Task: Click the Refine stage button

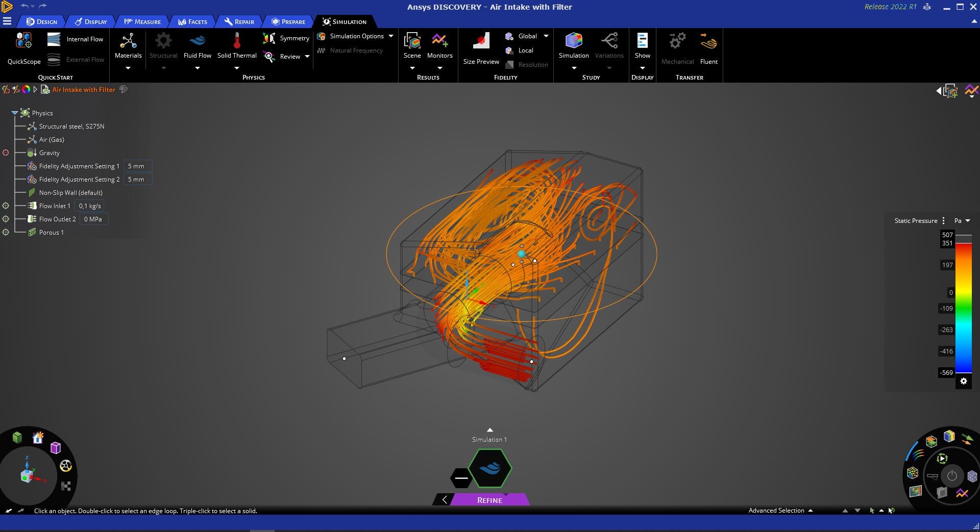Action: coord(490,500)
